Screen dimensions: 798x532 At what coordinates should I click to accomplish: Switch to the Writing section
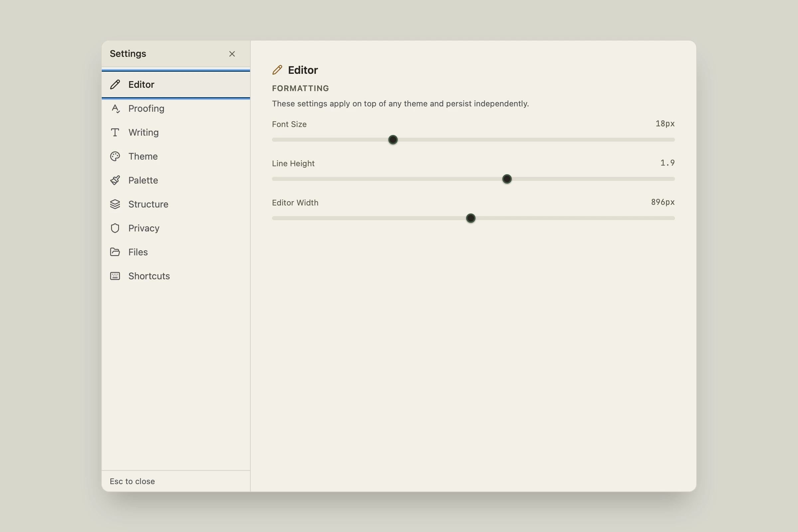tap(176, 132)
